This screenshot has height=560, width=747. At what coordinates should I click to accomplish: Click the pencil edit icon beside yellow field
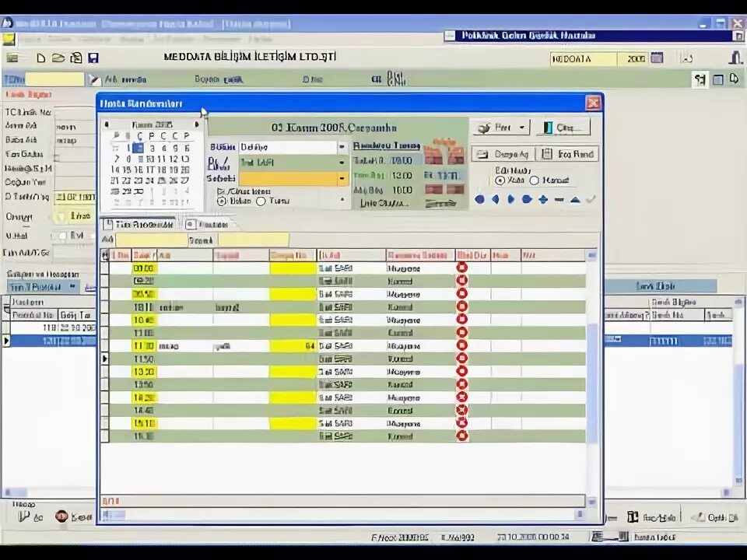click(x=93, y=79)
